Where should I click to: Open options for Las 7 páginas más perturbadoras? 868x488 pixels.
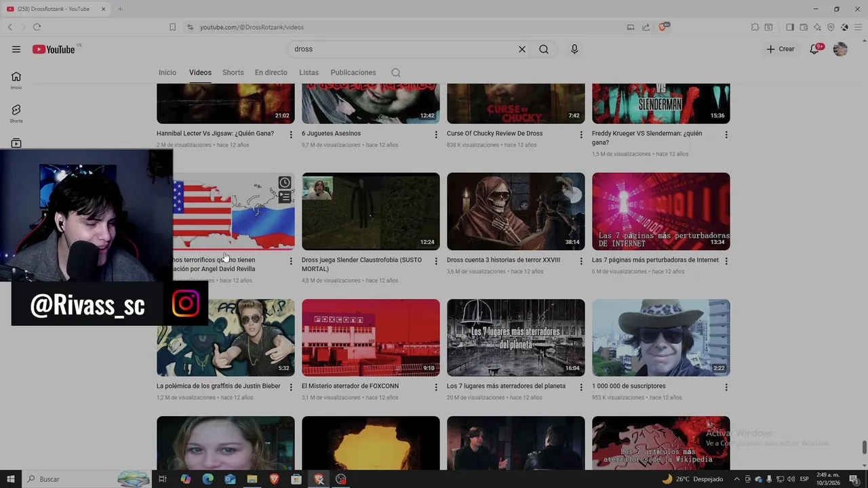(x=726, y=261)
